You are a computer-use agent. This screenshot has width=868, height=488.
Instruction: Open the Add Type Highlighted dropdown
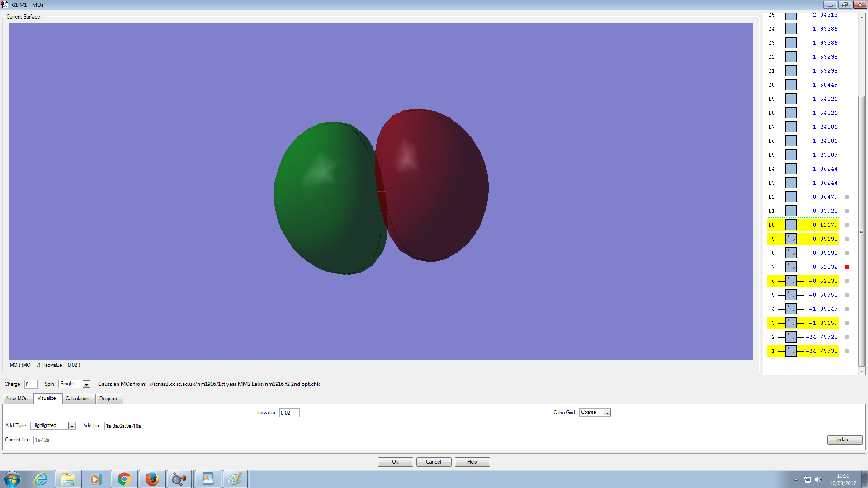tap(72, 426)
